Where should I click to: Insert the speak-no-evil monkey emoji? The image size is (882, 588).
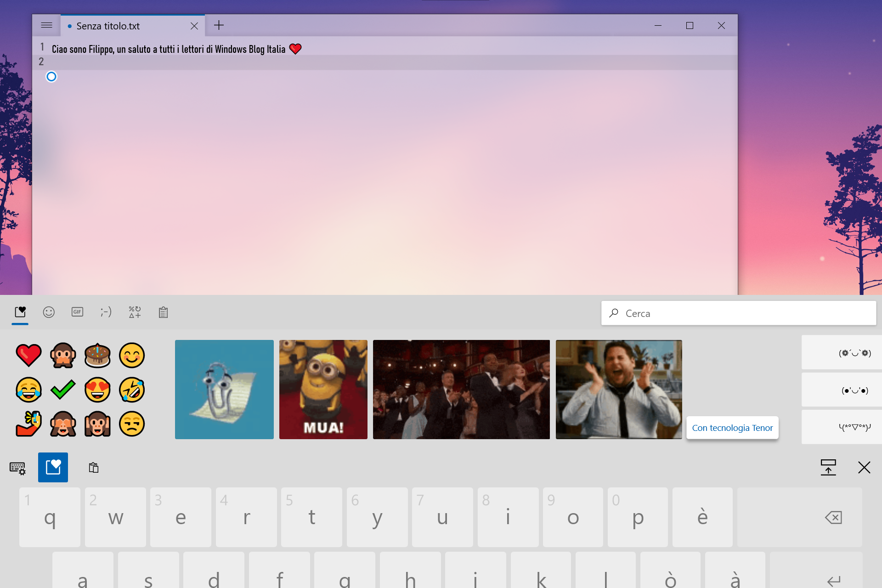tap(63, 355)
